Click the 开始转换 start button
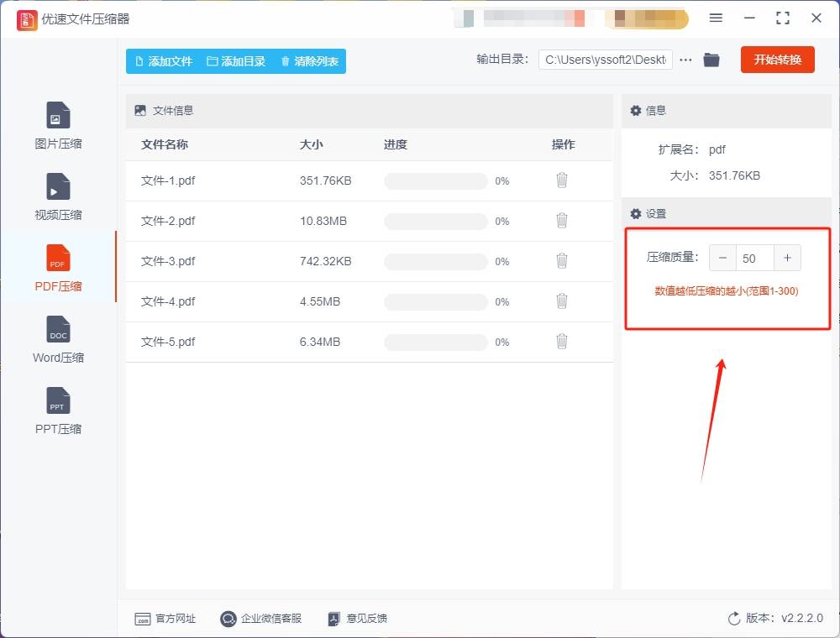The width and height of the screenshot is (840, 638). coord(777,60)
